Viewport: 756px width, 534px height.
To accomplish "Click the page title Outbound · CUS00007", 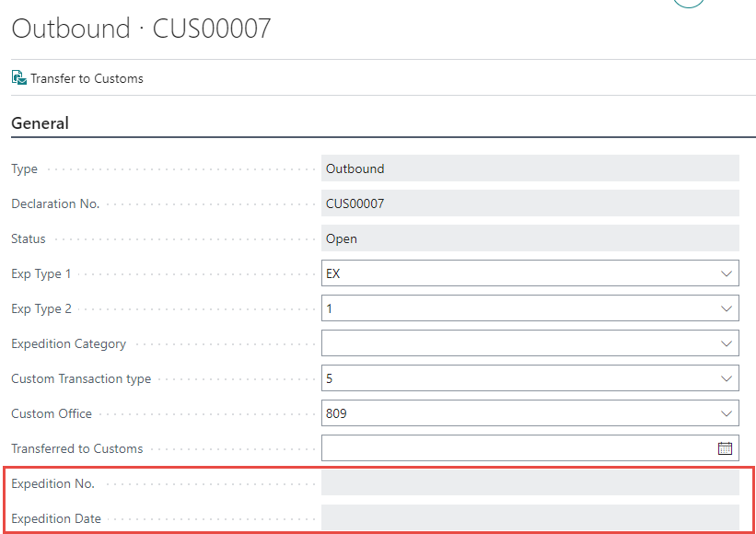I will [141, 29].
